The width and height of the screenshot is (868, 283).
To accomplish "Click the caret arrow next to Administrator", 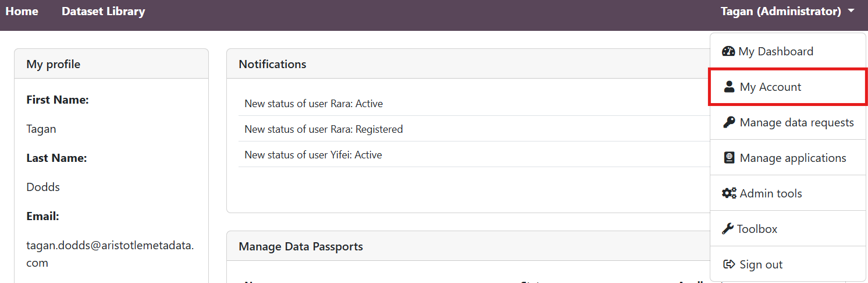I will [x=851, y=11].
